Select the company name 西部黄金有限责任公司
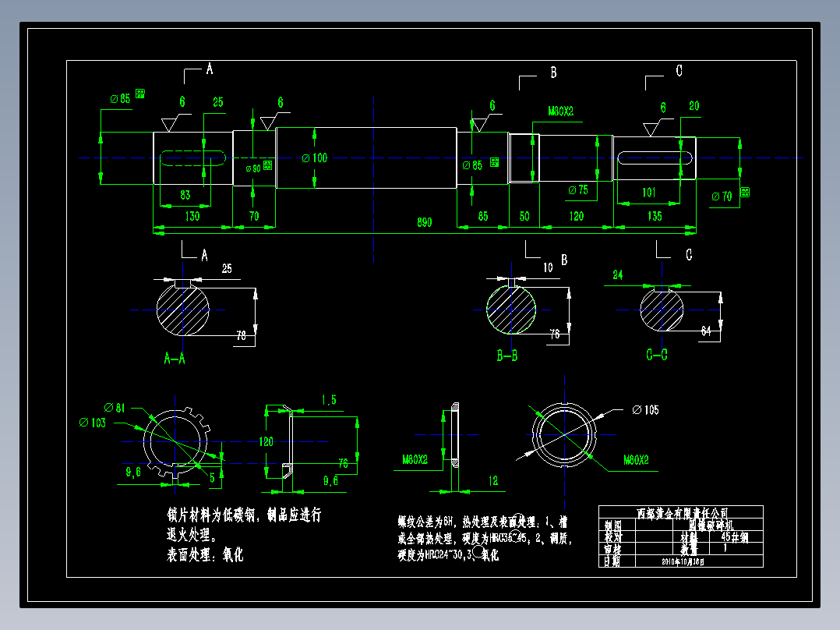The image size is (840, 630). 682,513
